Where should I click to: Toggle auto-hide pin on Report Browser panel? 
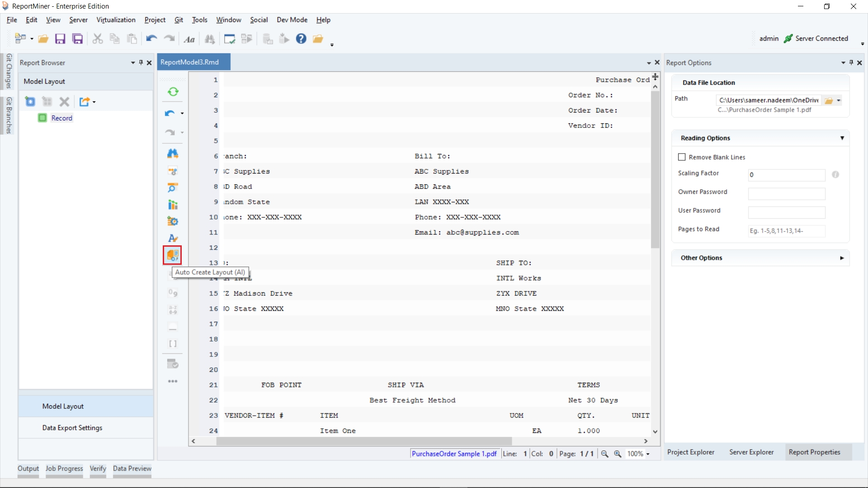tap(141, 63)
